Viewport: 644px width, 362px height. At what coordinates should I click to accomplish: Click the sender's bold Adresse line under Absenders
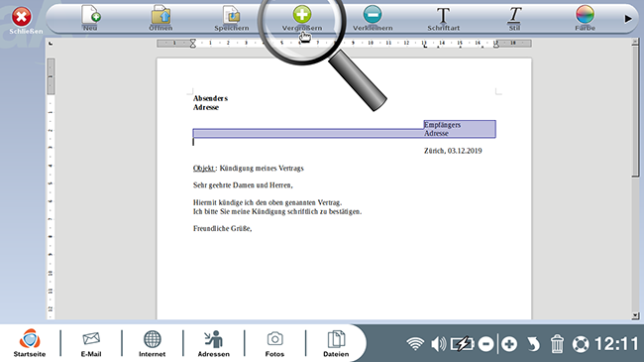tap(206, 107)
